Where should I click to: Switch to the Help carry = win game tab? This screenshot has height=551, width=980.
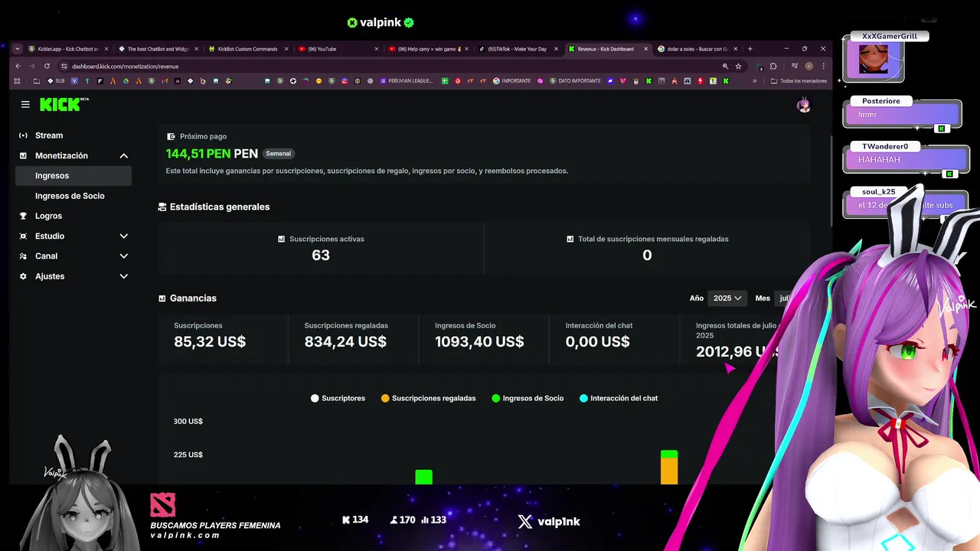pos(427,49)
